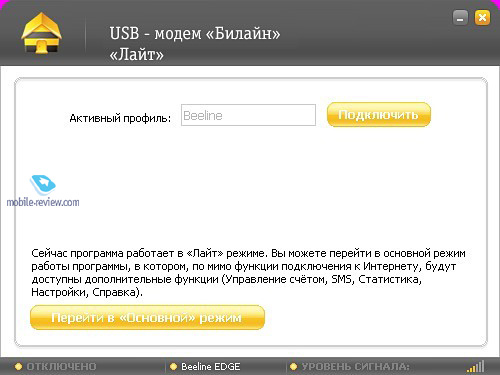500x375 pixels.
Task: Click the USB - модем «Билайн» title
Action: (195, 33)
